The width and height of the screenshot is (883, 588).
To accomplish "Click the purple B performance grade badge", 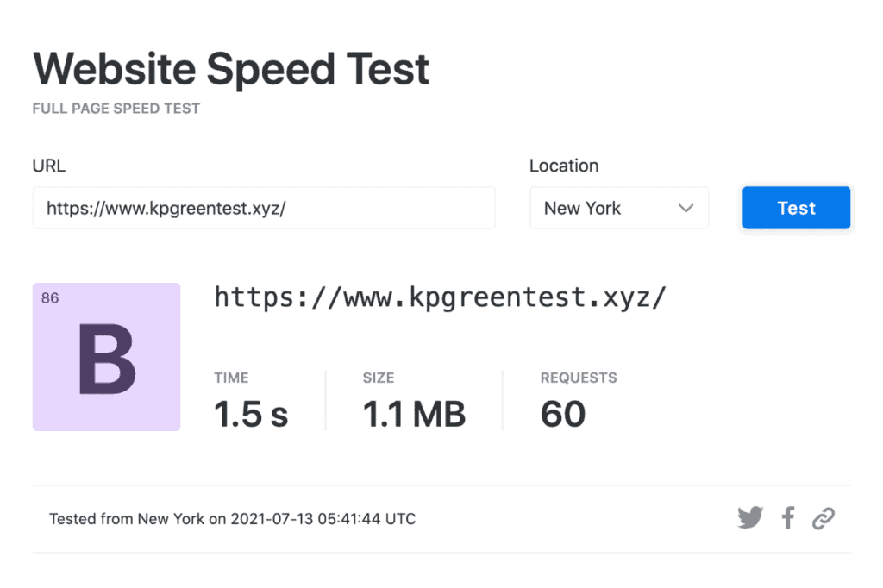I will pos(105,356).
